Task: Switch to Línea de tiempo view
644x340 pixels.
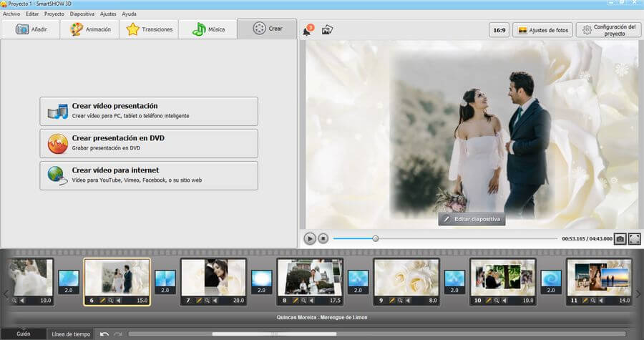Action: tap(71, 334)
